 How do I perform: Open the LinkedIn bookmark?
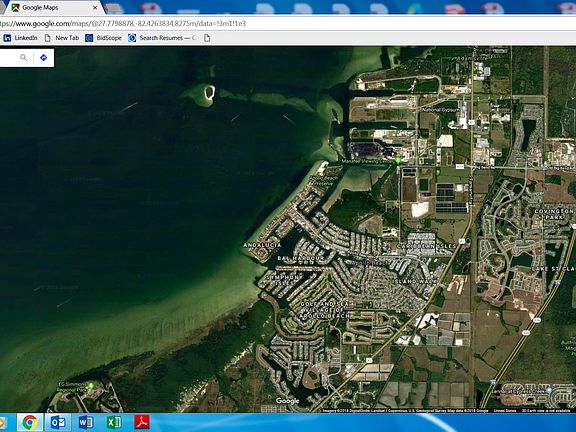pyautogui.click(x=20, y=38)
